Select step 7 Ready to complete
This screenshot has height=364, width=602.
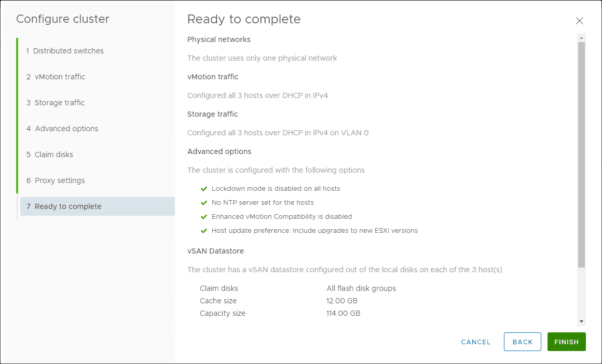tap(67, 206)
